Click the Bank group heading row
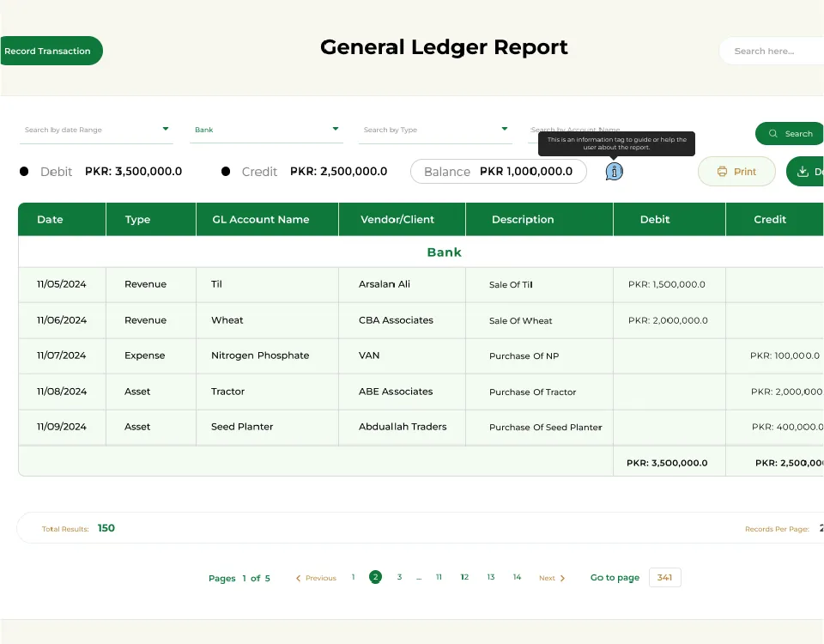 click(x=421, y=252)
